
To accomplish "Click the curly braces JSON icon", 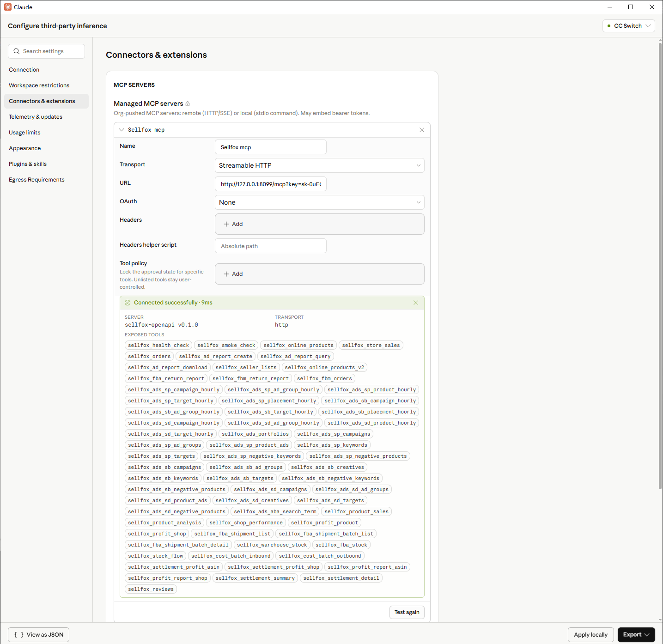I will 19,635.
